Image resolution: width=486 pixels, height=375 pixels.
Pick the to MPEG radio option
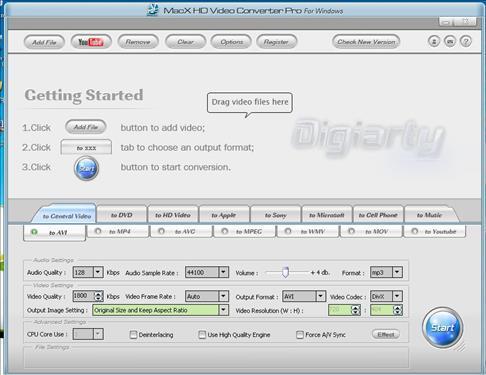click(244, 231)
